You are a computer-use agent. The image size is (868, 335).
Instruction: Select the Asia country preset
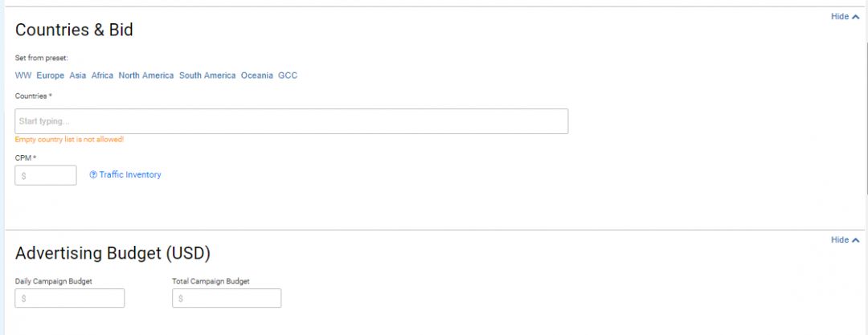click(x=77, y=76)
